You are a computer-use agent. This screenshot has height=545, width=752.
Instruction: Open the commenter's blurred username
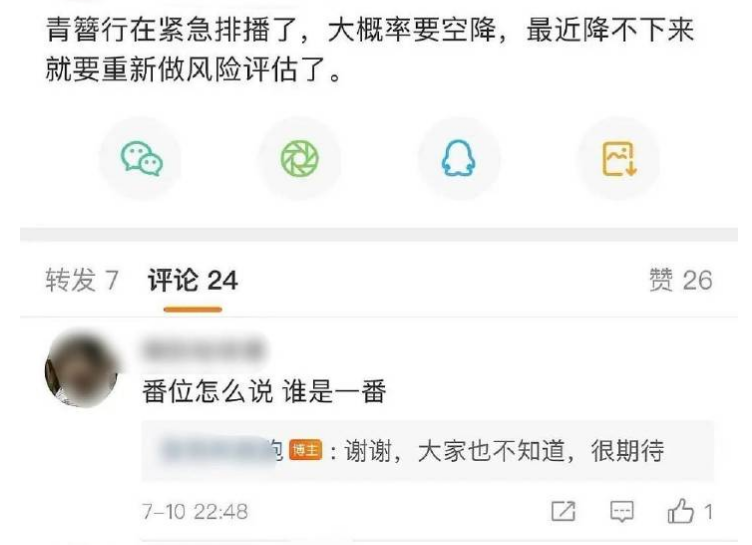pos(204,349)
